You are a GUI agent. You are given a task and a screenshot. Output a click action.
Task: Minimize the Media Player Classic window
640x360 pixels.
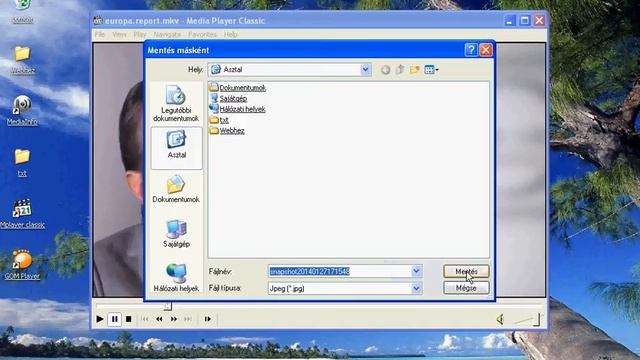pyautogui.click(x=509, y=20)
